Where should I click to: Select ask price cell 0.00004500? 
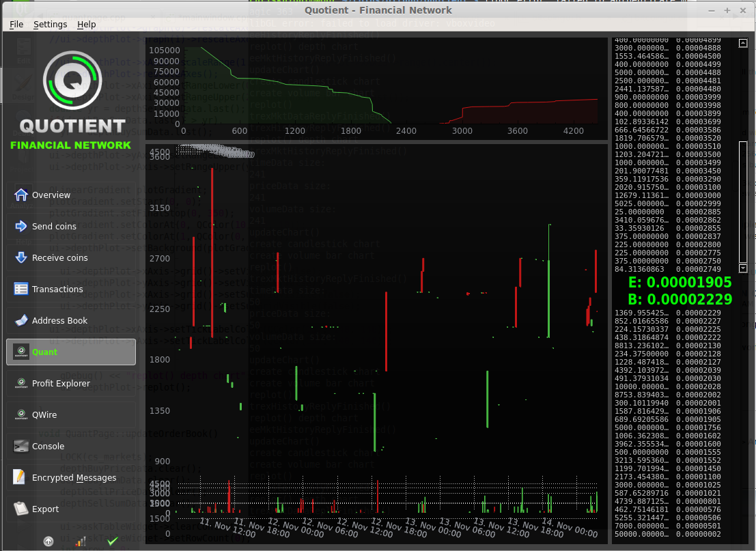698,56
